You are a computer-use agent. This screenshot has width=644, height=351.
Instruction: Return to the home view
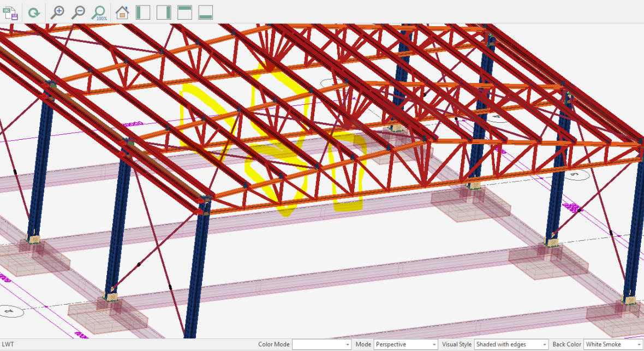pos(122,13)
